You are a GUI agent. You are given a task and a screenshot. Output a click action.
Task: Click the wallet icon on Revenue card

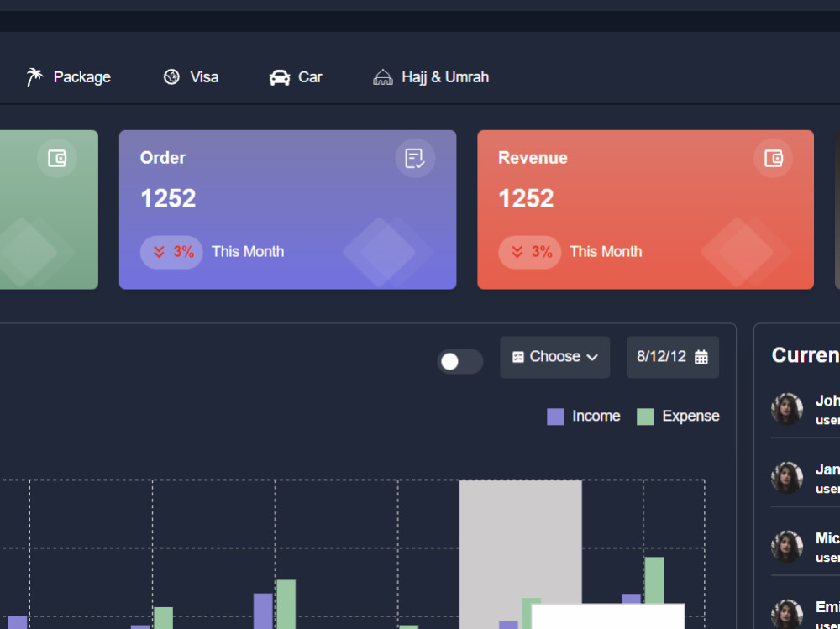coord(773,158)
